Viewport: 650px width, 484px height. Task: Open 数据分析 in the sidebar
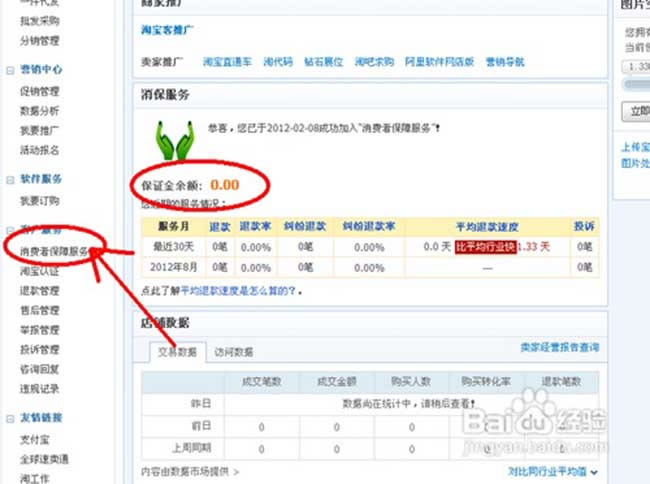40,111
